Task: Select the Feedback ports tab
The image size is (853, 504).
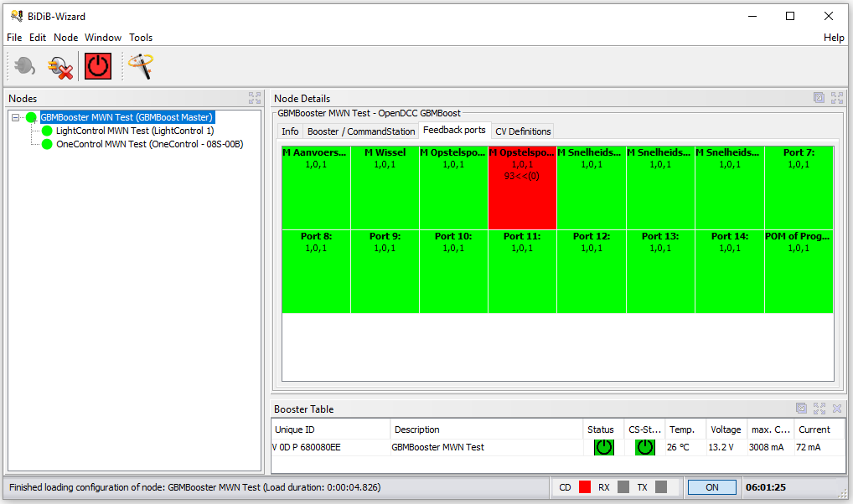Action: (454, 130)
